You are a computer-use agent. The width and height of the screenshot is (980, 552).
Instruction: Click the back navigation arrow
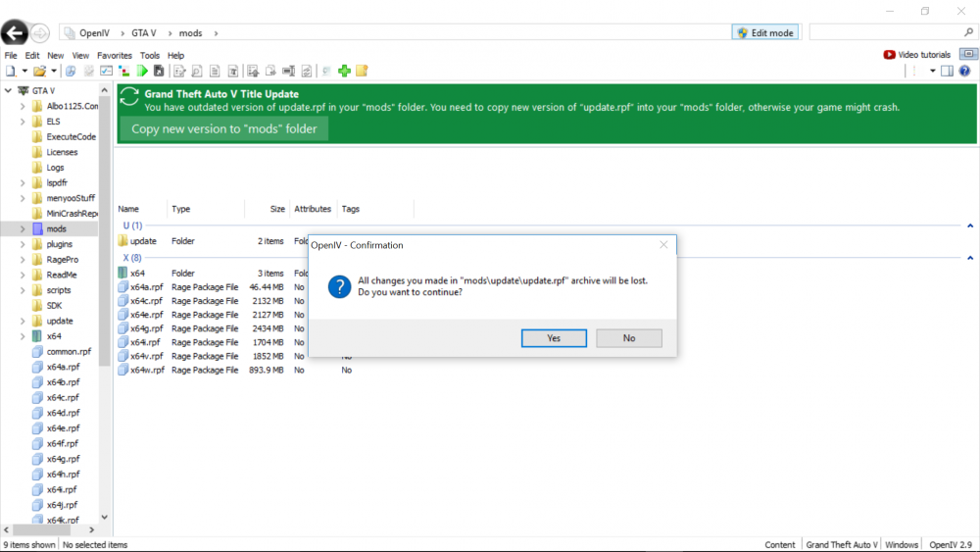tap(15, 32)
